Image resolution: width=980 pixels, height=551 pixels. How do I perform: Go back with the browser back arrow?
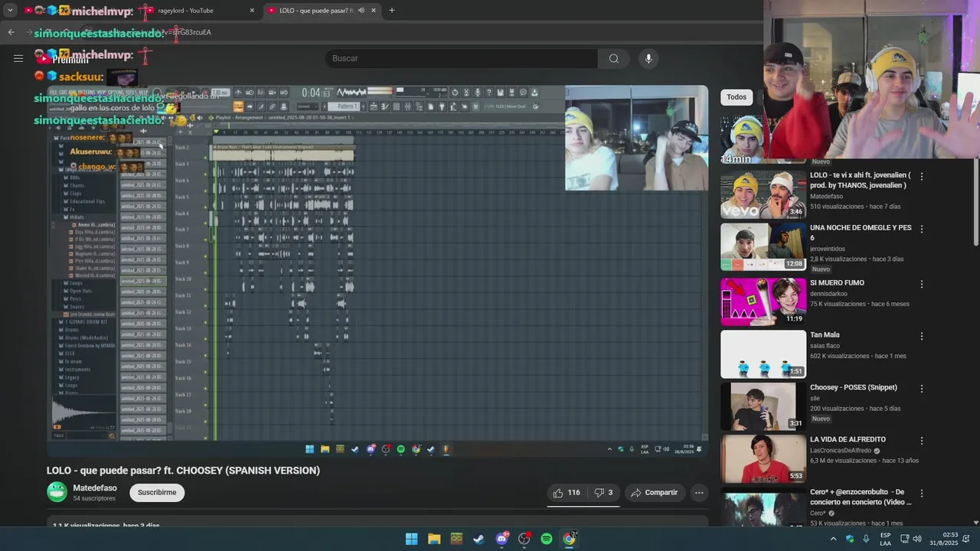coord(11,32)
